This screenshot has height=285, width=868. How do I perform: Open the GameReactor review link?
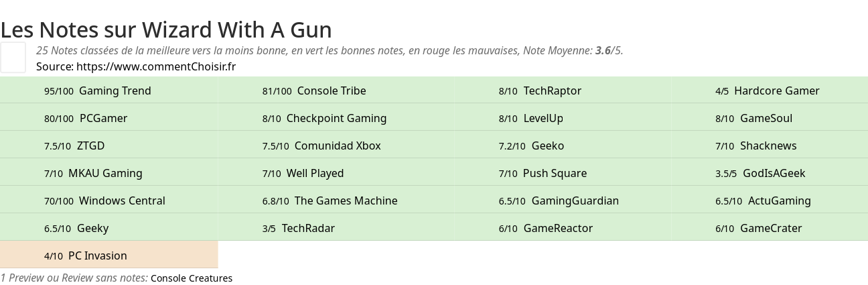point(558,228)
